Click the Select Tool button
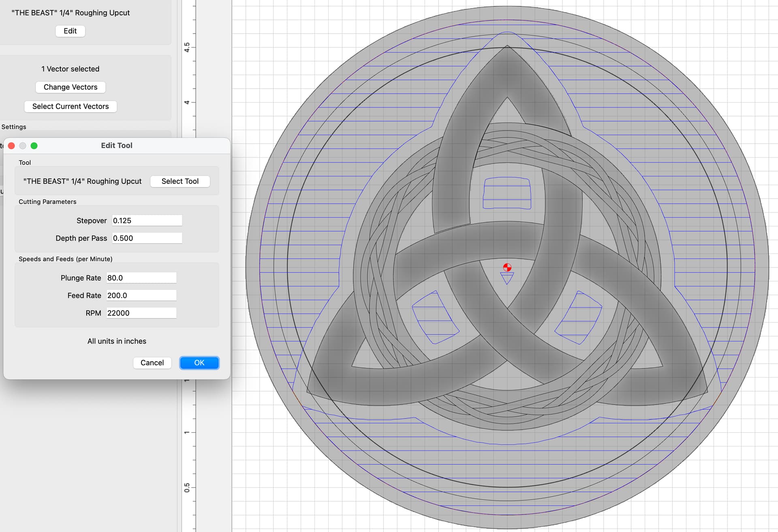The image size is (778, 532). 180,181
